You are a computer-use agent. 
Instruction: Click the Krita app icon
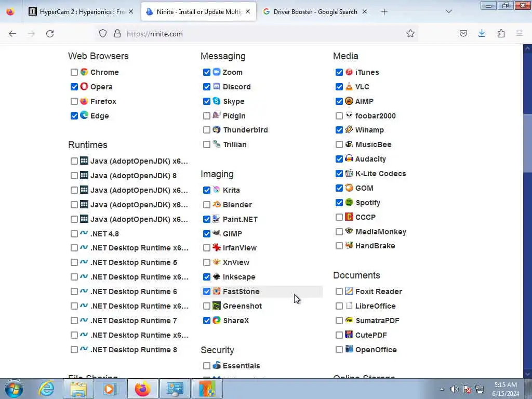217,190
